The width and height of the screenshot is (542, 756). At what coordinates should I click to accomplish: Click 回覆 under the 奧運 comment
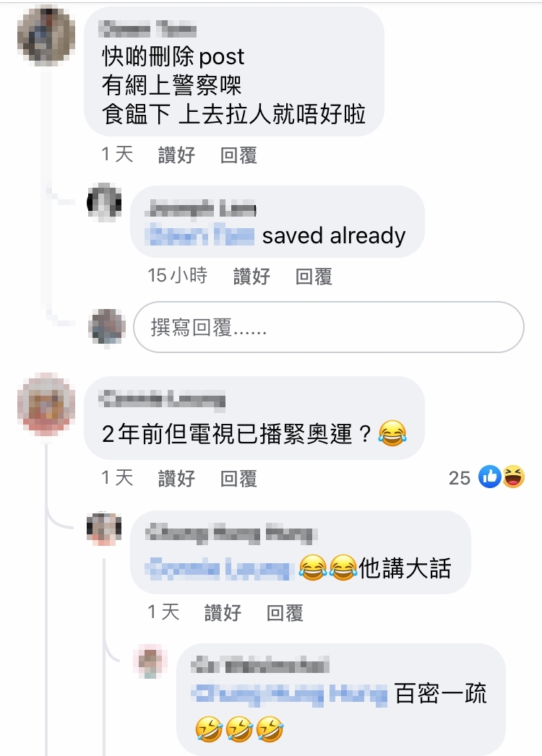click(x=238, y=478)
